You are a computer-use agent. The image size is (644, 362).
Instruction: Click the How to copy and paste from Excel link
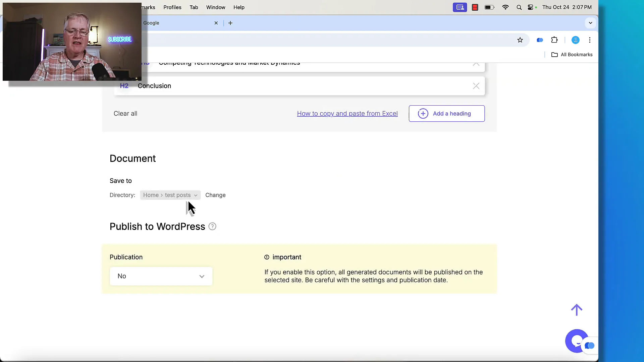(347, 114)
